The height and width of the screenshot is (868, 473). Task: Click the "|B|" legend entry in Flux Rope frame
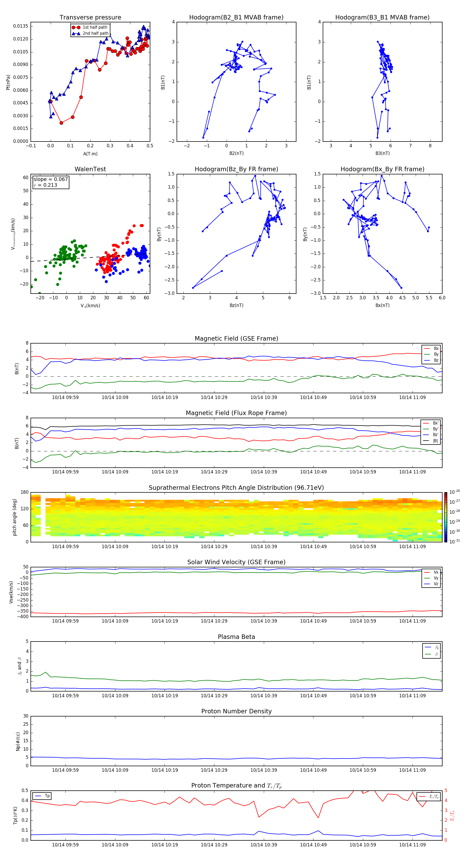coord(431,441)
